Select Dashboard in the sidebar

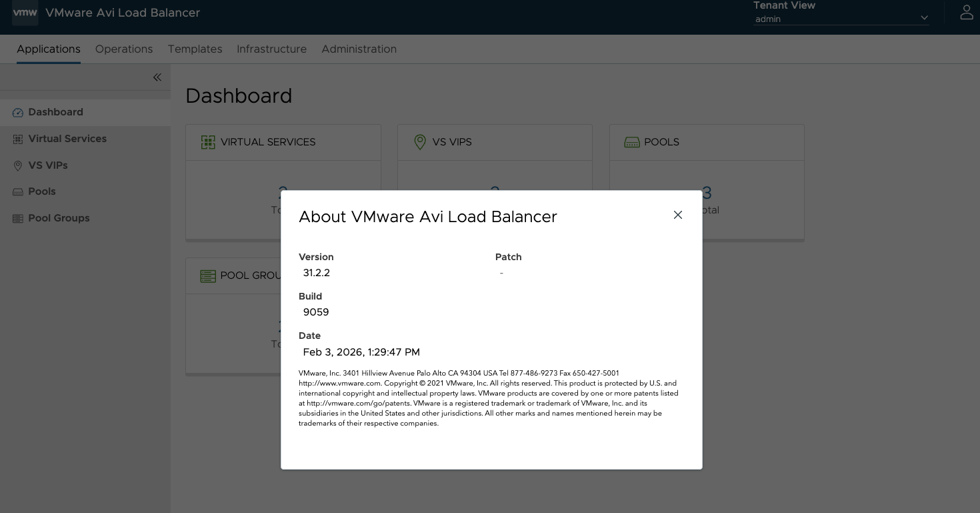pyautogui.click(x=85, y=112)
